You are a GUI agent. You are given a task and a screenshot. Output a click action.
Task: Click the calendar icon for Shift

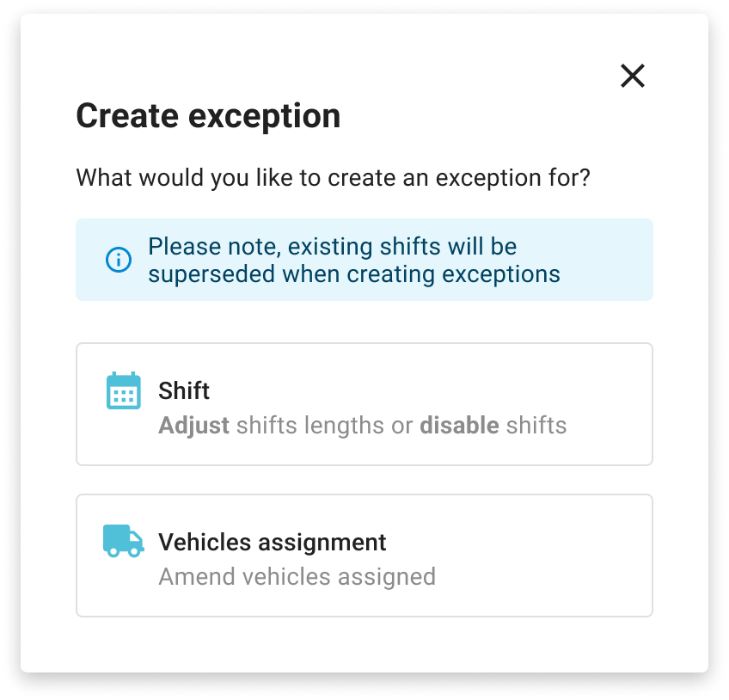[123, 390]
